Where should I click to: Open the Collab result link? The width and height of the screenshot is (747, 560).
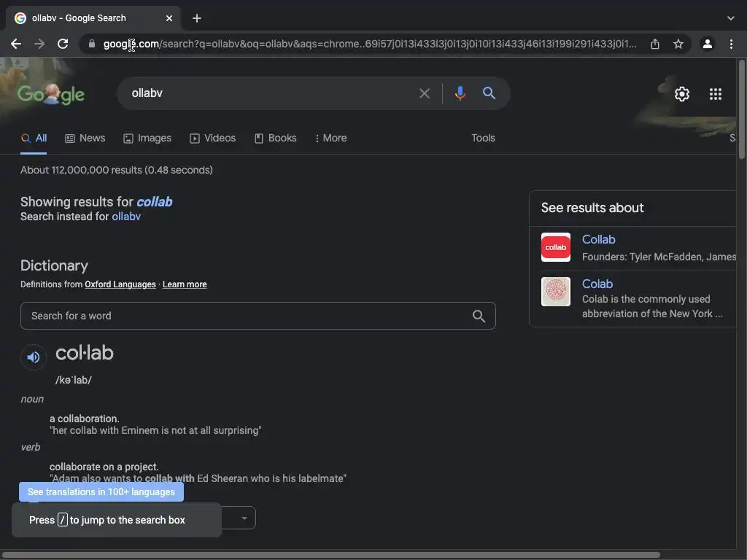[598, 239]
